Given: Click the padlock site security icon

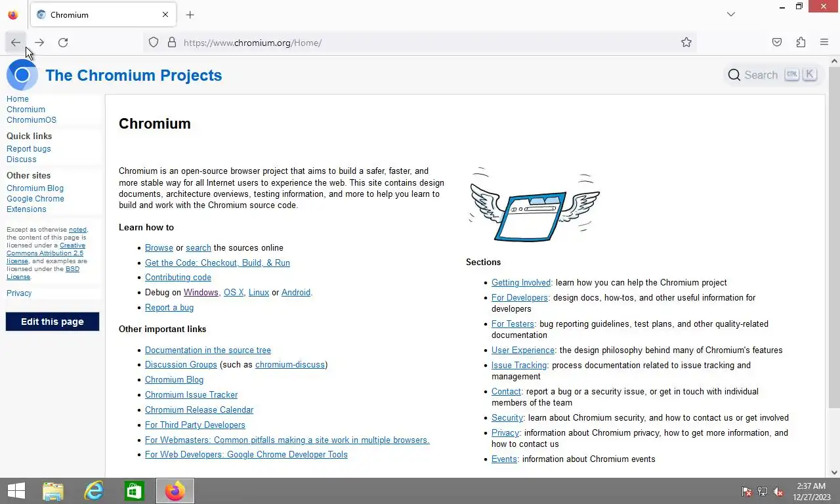Looking at the screenshot, I should [x=172, y=43].
